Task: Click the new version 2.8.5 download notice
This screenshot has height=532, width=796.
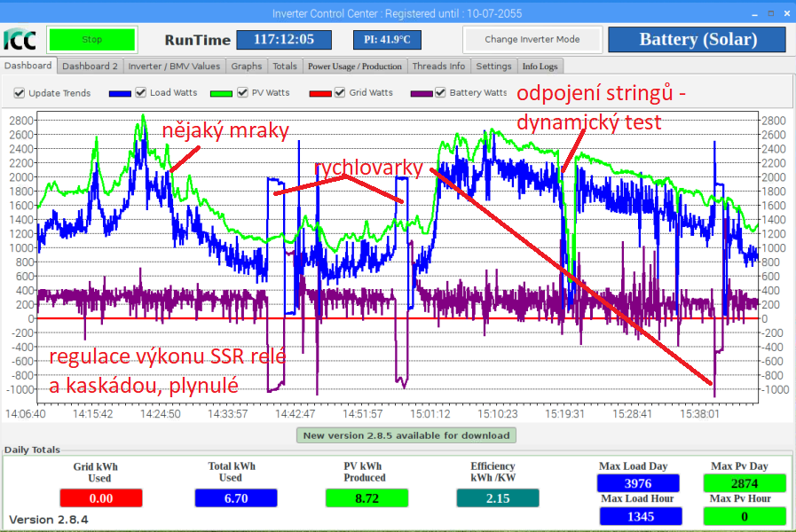Action: (x=406, y=435)
